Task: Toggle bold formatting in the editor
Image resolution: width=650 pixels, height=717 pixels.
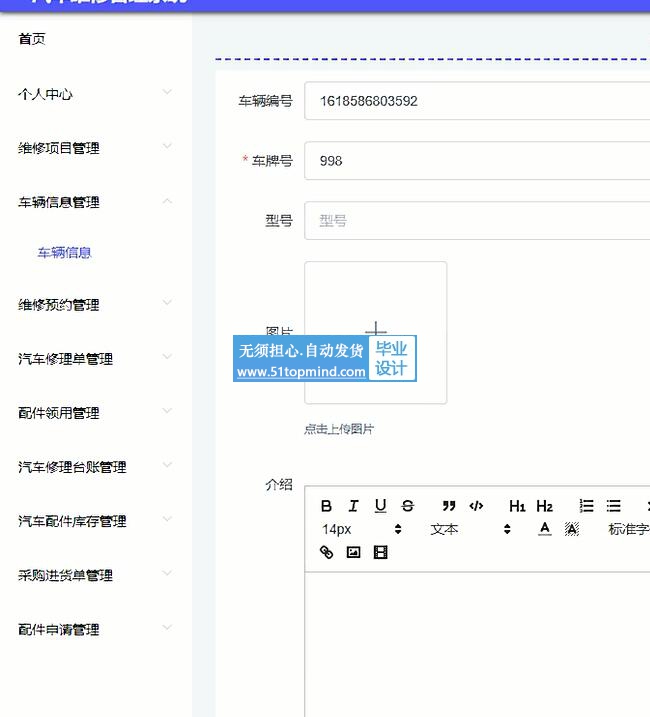Action: 326,506
